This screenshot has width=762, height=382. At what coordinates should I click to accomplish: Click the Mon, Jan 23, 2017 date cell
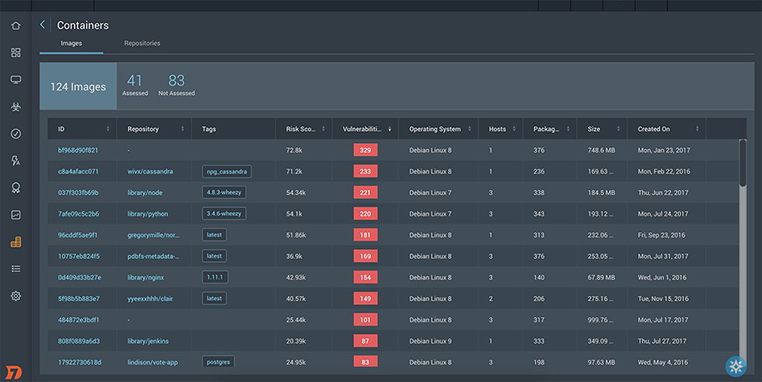(664, 150)
